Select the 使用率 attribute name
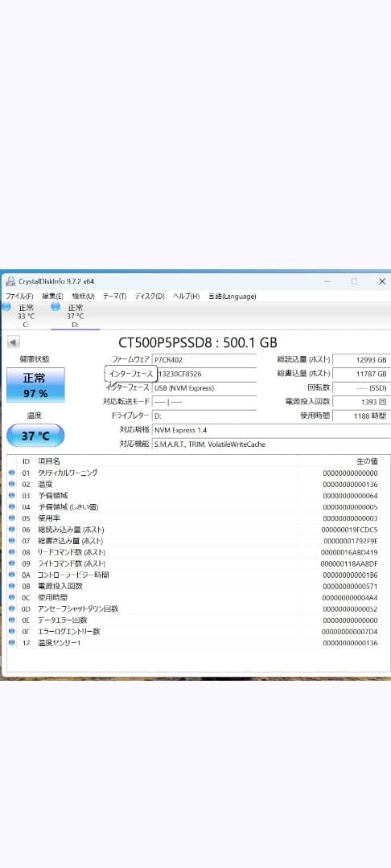The height and width of the screenshot is (868, 391). [x=49, y=518]
